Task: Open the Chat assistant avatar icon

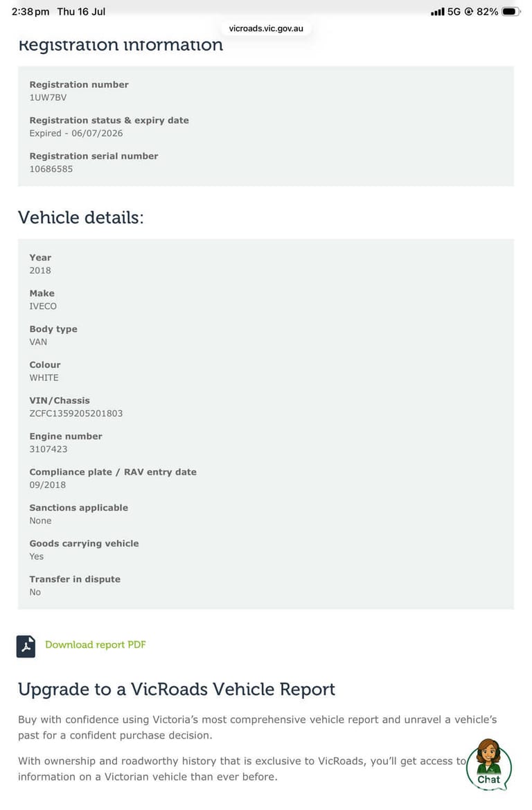Action: 488,765
